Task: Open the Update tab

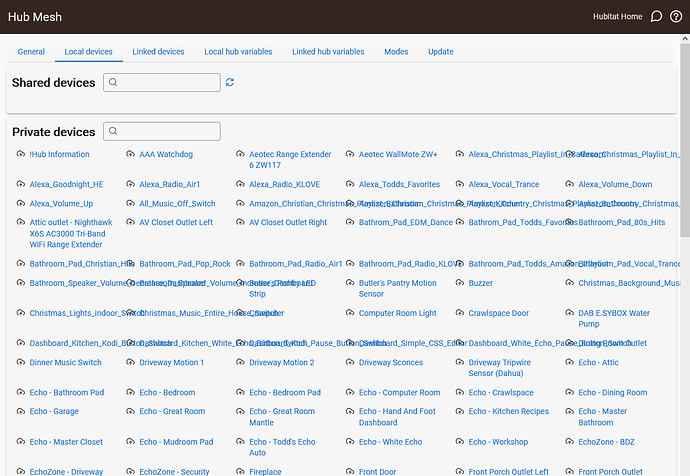Action: coord(440,51)
